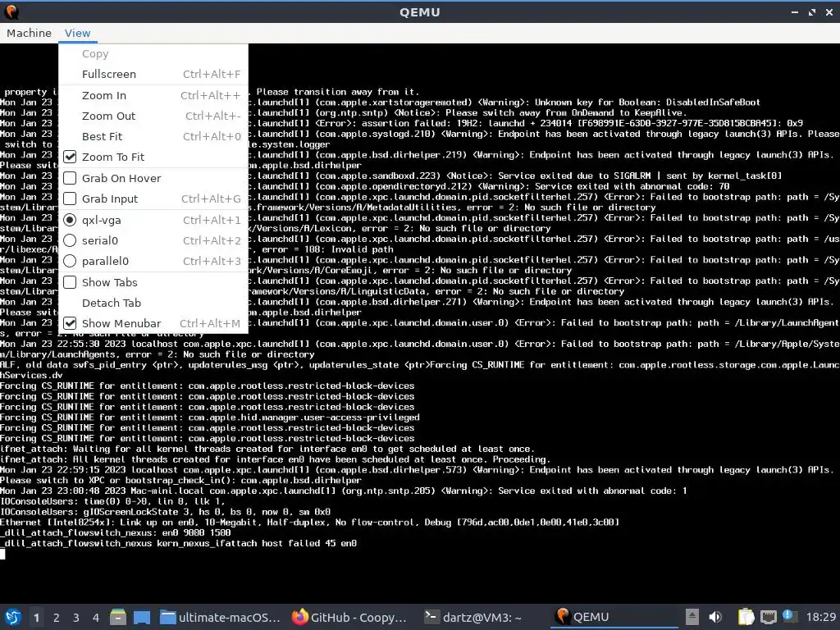Screen dimensions: 840x630
Task: Select Zoom Out menu entry
Action: pyautogui.click(x=153, y=116)
